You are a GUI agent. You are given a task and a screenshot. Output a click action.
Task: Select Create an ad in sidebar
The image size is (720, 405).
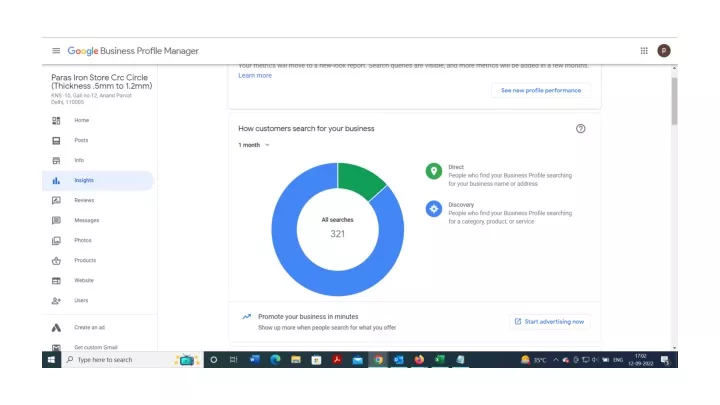tap(90, 328)
